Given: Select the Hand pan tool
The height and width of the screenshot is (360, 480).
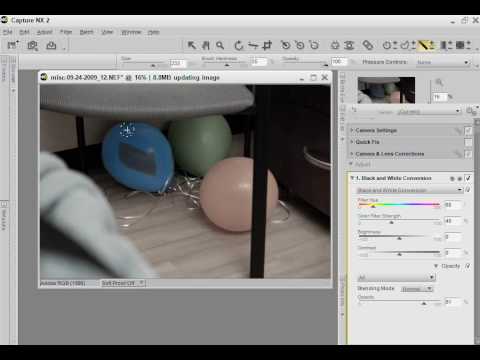Looking at the screenshot, I should [x=206, y=45].
